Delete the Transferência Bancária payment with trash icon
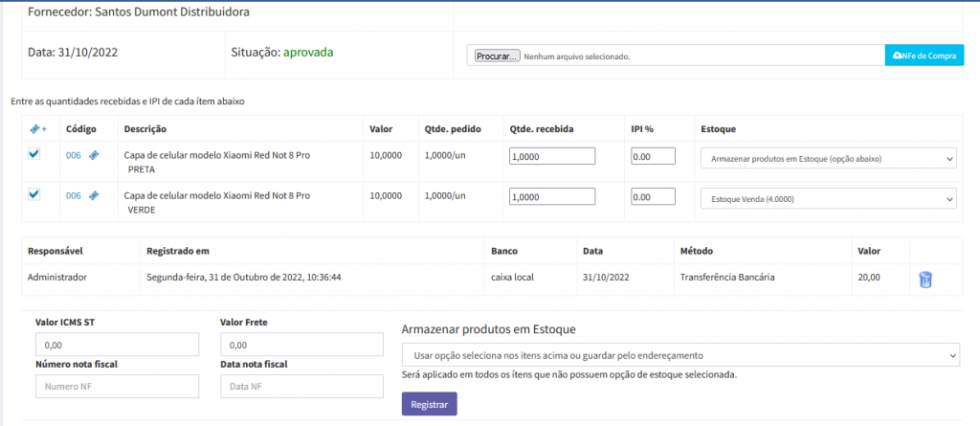 coord(924,280)
